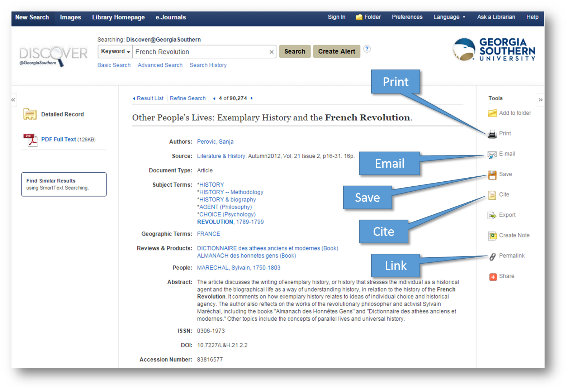Click the Refine Search link
Image resolution: width=569 pixels, height=392 pixels.
pos(188,98)
